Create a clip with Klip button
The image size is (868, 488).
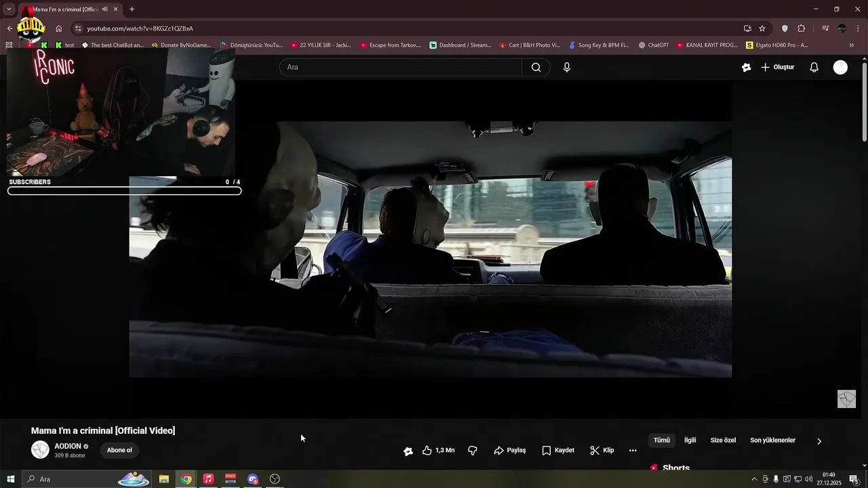tap(602, 450)
